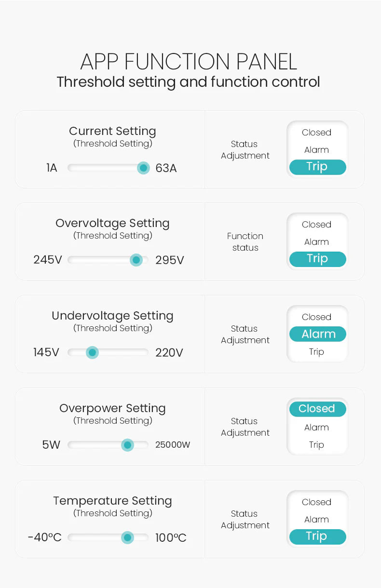Set Overpower status to Alarm
The height and width of the screenshot is (588, 381).
click(317, 428)
